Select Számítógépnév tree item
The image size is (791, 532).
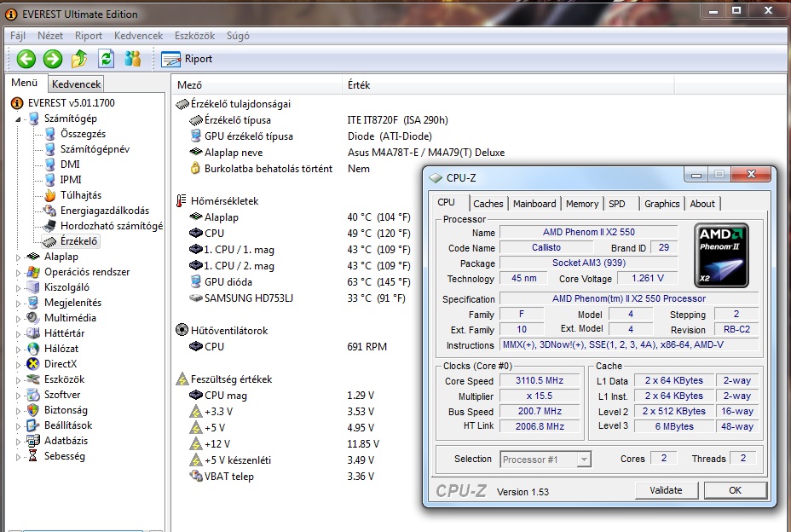tap(95, 149)
